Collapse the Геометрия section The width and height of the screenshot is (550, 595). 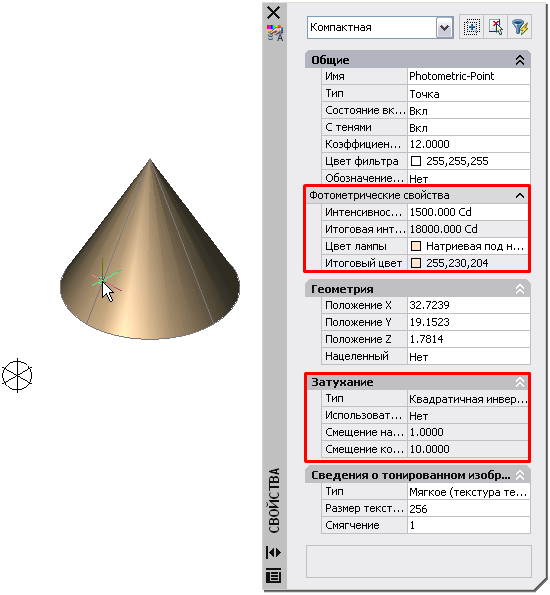click(520, 290)
